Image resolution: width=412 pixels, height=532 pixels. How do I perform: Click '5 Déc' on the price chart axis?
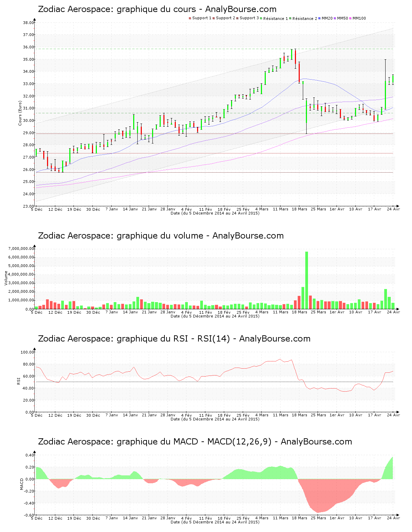click(x=37, y=209)
